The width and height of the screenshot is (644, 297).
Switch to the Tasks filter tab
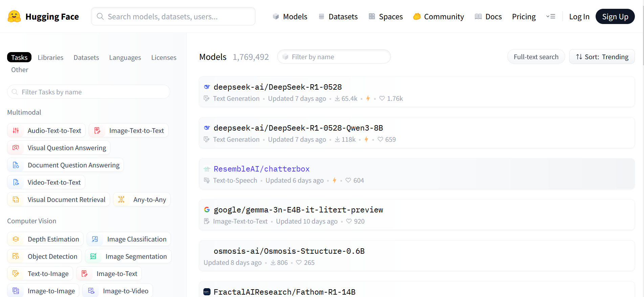click(19, 58)
